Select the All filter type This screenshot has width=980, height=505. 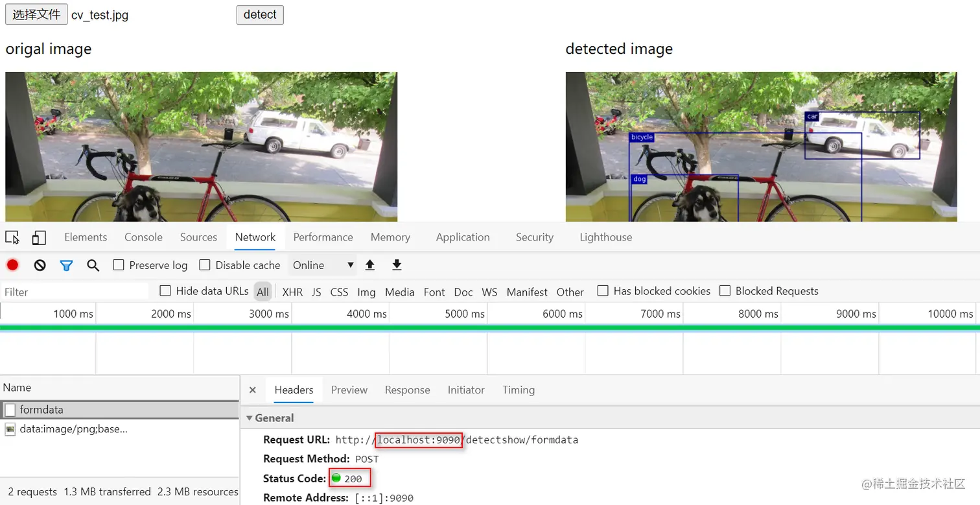click(x=262, y=292)
